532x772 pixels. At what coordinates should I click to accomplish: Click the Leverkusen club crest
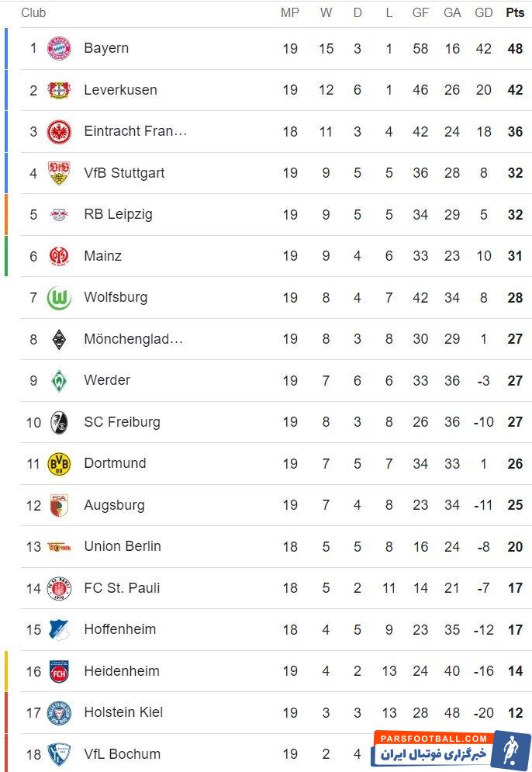59,90
